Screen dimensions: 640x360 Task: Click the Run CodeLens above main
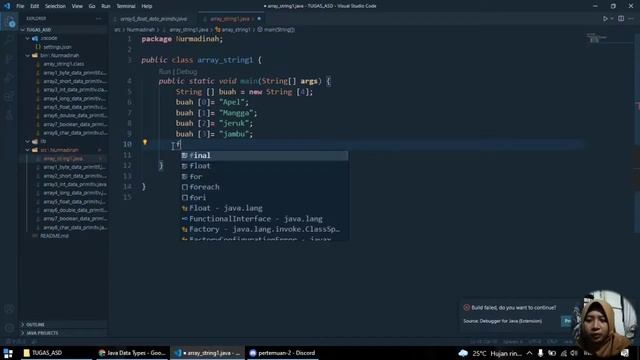pos(164,71)
